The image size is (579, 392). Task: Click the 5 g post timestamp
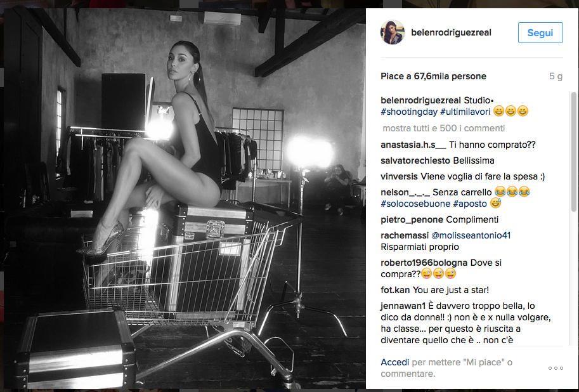point(556,77)
